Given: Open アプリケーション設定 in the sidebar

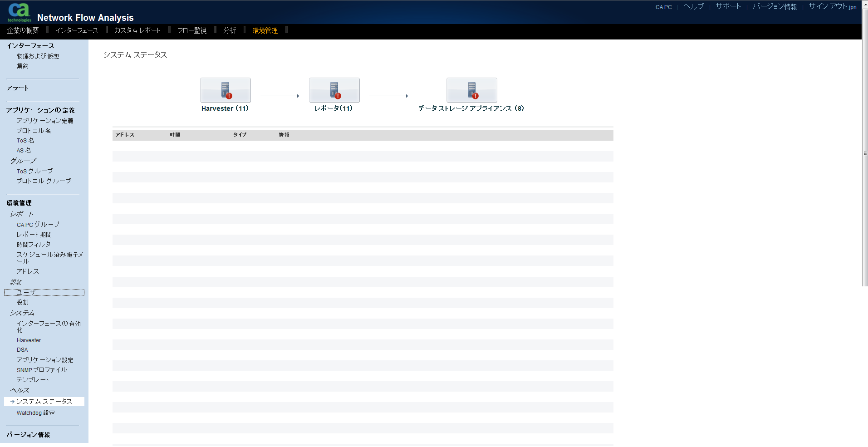Looking at the screenshot, I should pos(45,360).
